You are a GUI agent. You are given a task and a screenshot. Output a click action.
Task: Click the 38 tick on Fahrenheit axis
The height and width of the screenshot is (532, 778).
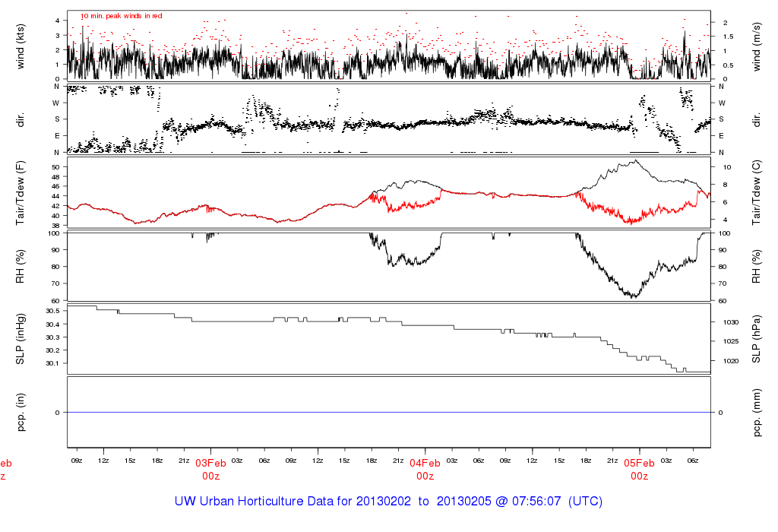(55, 225)
